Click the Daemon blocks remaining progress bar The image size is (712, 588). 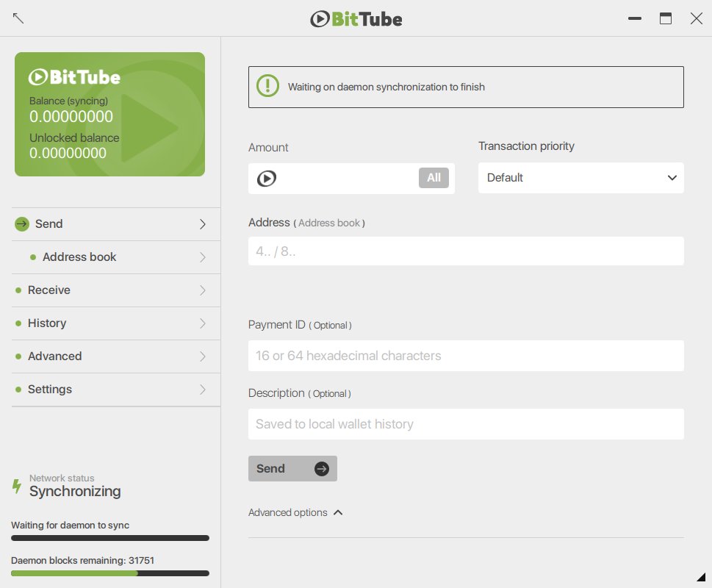click(x=110, y=573)
